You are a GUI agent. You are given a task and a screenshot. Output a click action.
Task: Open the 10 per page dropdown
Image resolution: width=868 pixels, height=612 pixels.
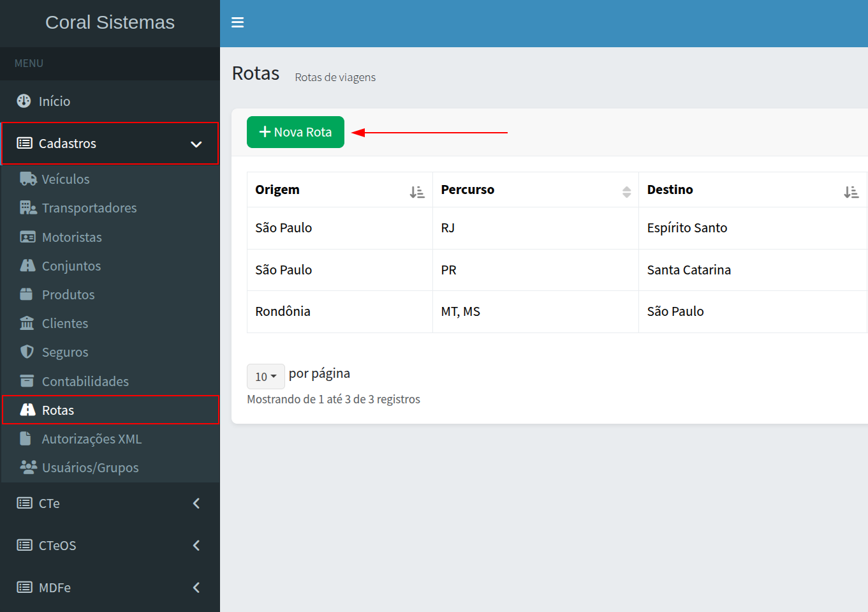click(265, 377)
